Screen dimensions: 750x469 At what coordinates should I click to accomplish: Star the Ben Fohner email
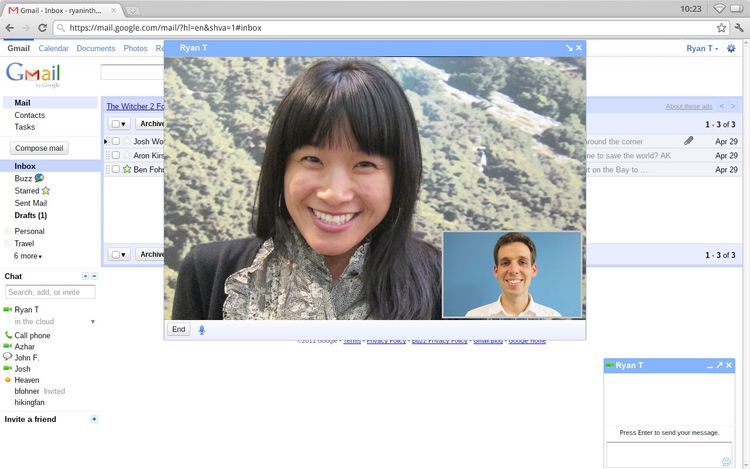[x=127, y=170]
